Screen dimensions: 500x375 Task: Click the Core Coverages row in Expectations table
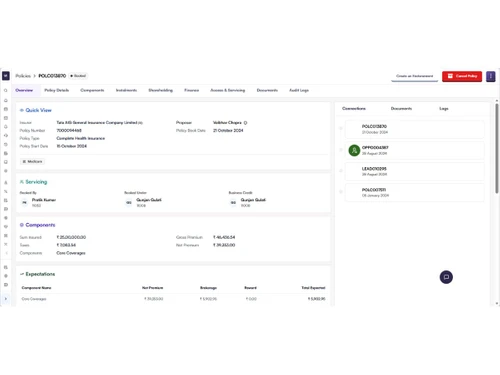(173, 299)
